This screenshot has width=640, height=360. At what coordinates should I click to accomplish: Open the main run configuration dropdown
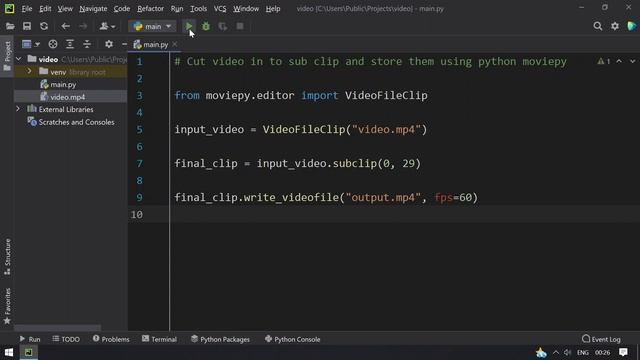click(x=152, y=27)
